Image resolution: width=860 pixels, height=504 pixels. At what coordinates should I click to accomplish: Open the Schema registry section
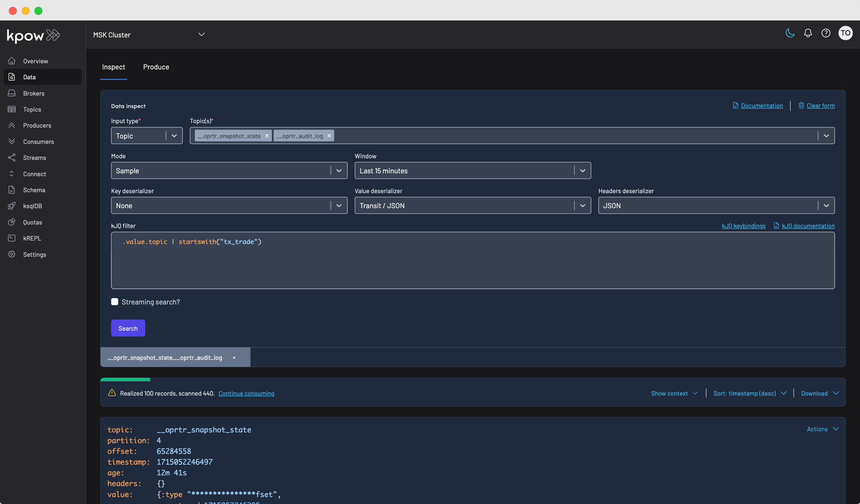tap(34, 190)
